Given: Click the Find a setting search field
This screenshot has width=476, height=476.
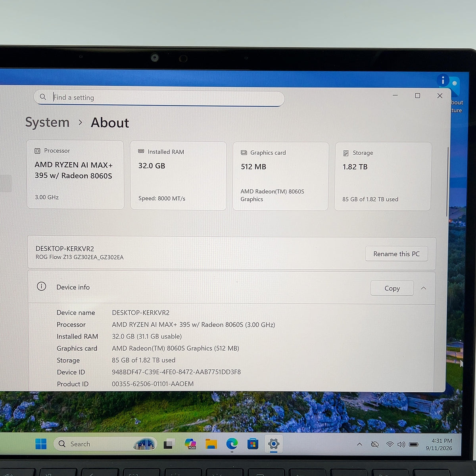Looking at the screenshot, I should [159, 98].
